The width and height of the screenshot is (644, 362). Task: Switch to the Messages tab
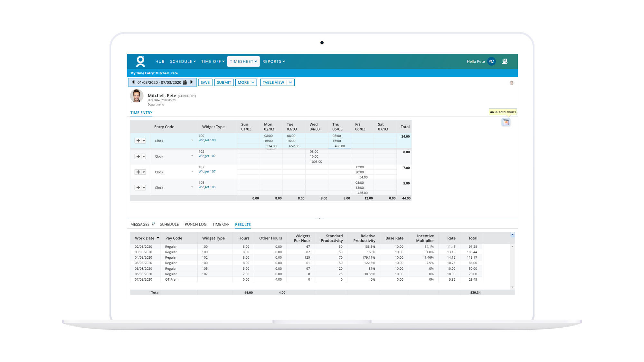pyautogui.click(x=140, y=225)
